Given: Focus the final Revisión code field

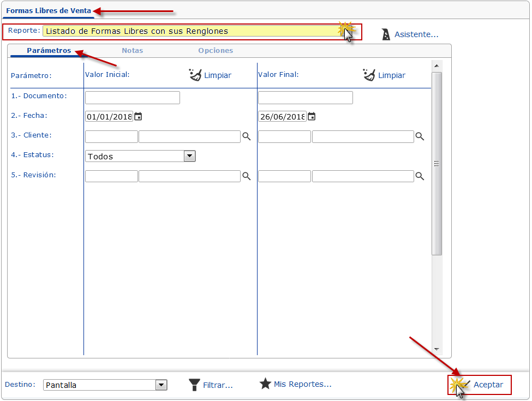Looking at the screenshot, I should [x=284, y=176].
